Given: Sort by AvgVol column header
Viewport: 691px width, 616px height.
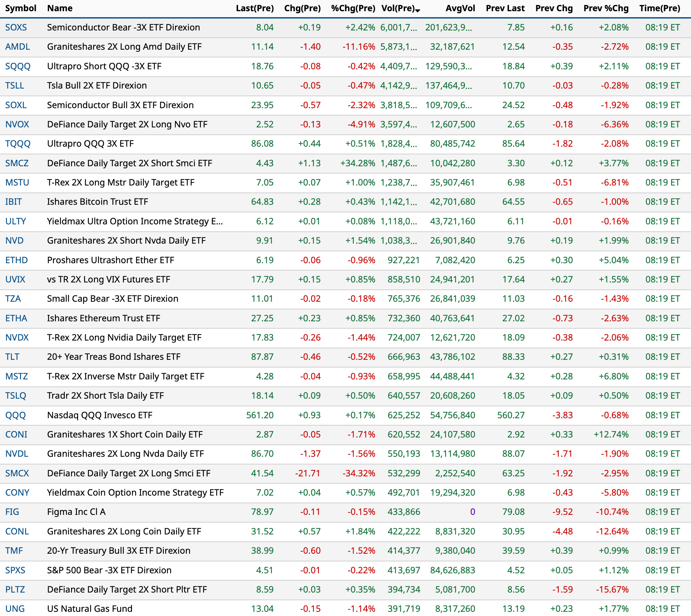Looking at the screenshot, I should tap(460, 8).
